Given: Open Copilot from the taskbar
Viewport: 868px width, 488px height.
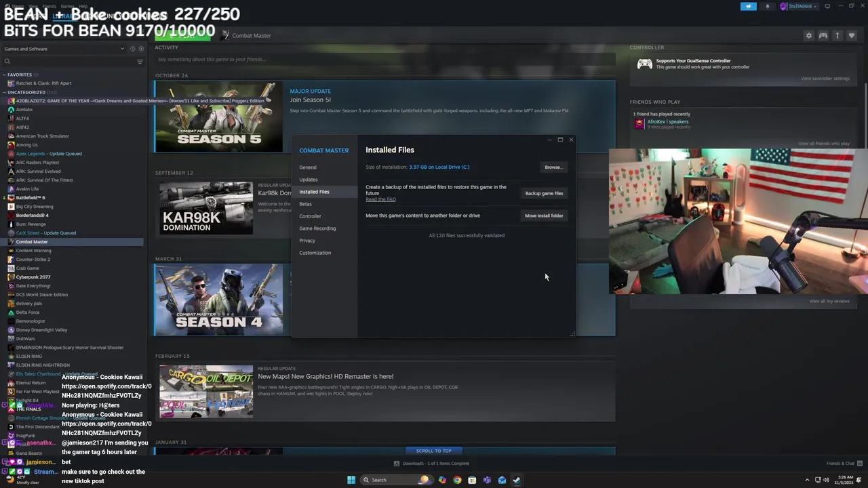Looking at the screenshot, I should pyautogui.click(x=442, y=480).
